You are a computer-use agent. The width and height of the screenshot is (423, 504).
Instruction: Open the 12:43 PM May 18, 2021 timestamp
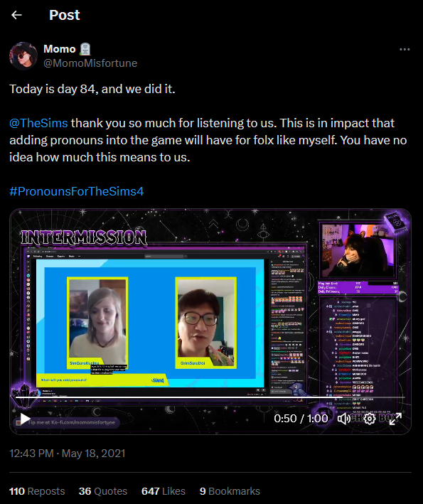[67, 454]
